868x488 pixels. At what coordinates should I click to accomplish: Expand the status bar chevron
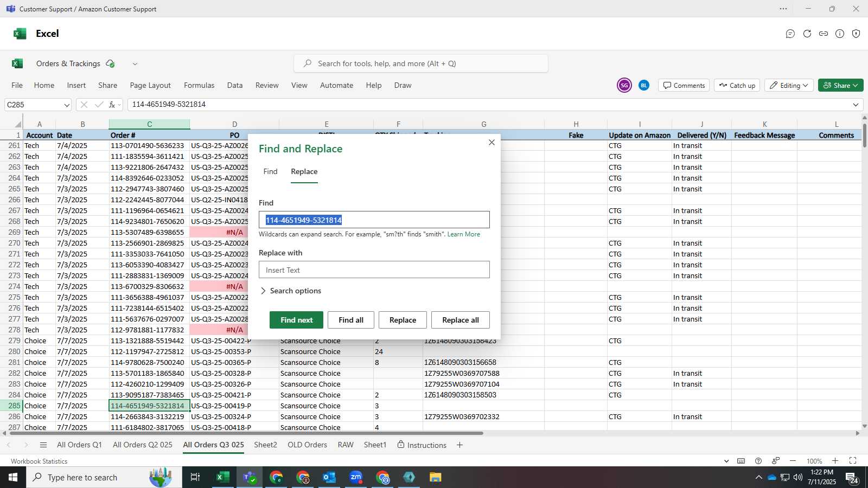tap(726, 461)
